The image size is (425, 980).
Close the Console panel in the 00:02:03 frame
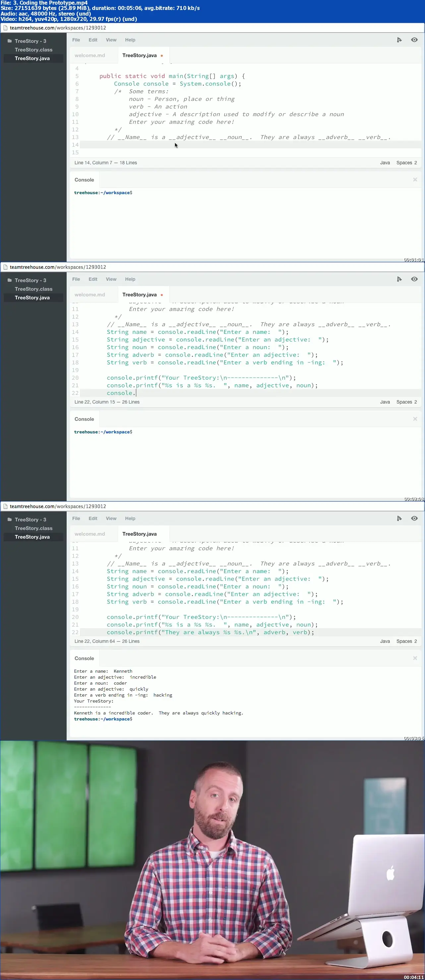pos(415,419)
